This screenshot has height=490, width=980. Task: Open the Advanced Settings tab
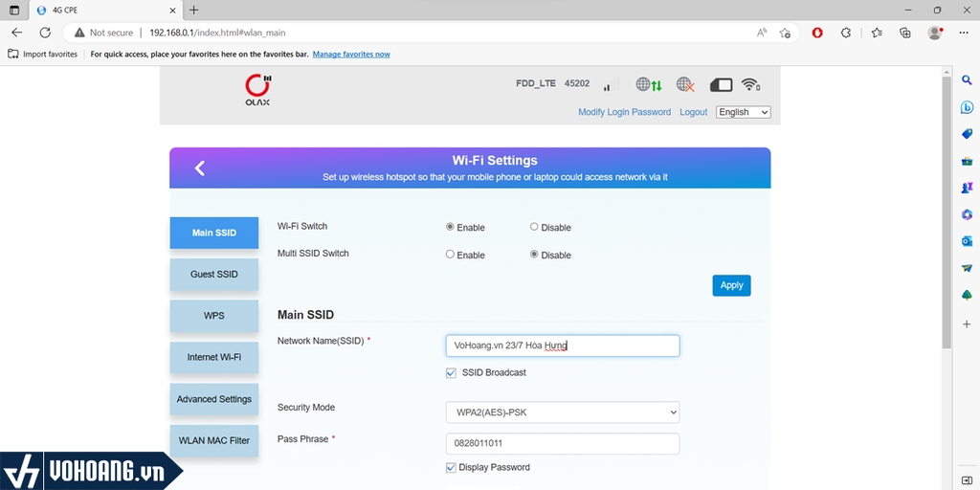tap(213, 399)
